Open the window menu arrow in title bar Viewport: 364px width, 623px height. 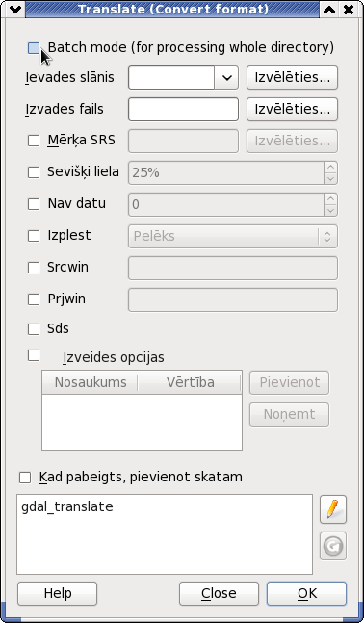click(16, 9)
